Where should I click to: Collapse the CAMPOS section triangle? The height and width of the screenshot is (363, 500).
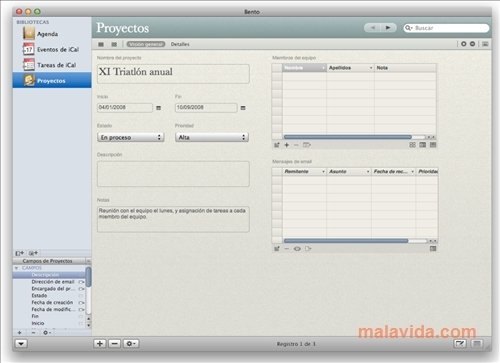click(16, 268)
